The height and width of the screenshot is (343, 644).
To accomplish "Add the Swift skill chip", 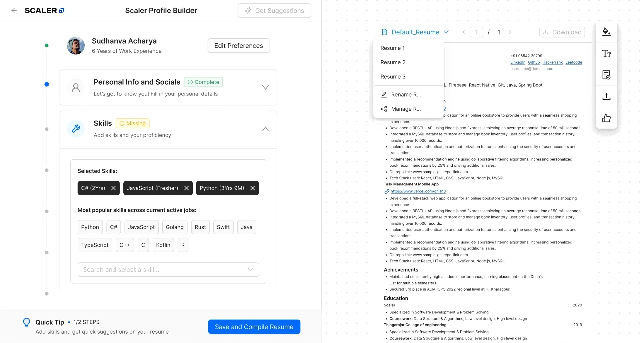I will pos(223,227).
